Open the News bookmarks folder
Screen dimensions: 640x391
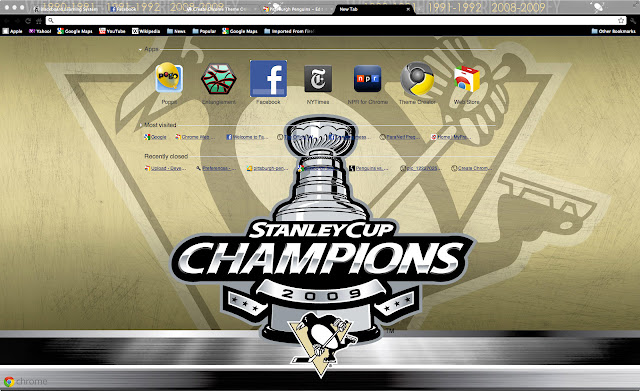176,31
